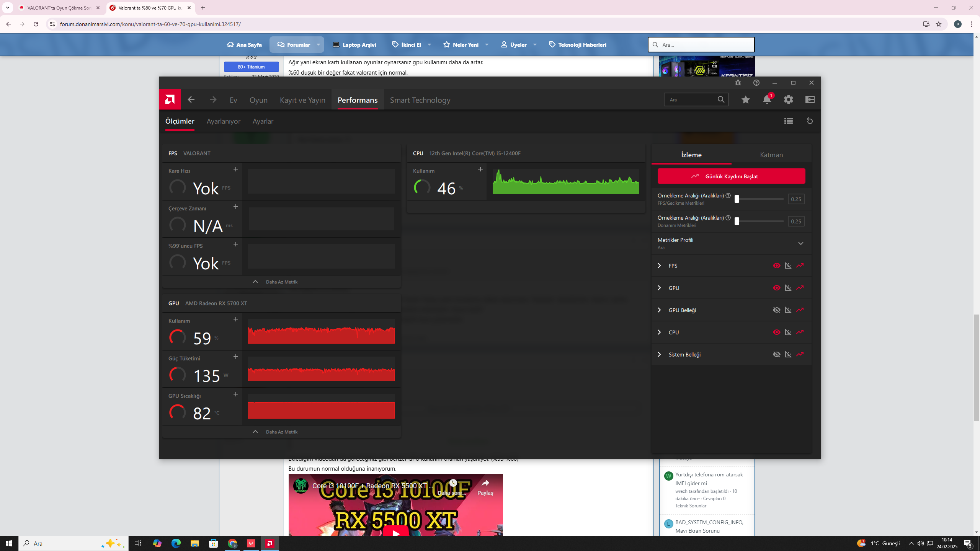
Task: Adjust the FPS/Gecikme sampling interval slider
Action: point(737,199)
